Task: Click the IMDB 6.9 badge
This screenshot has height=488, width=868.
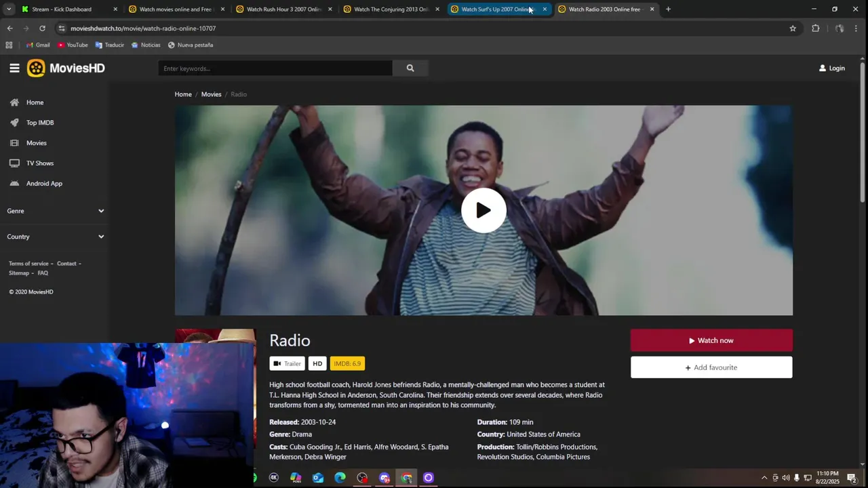Action: click(x=347, y=363)
